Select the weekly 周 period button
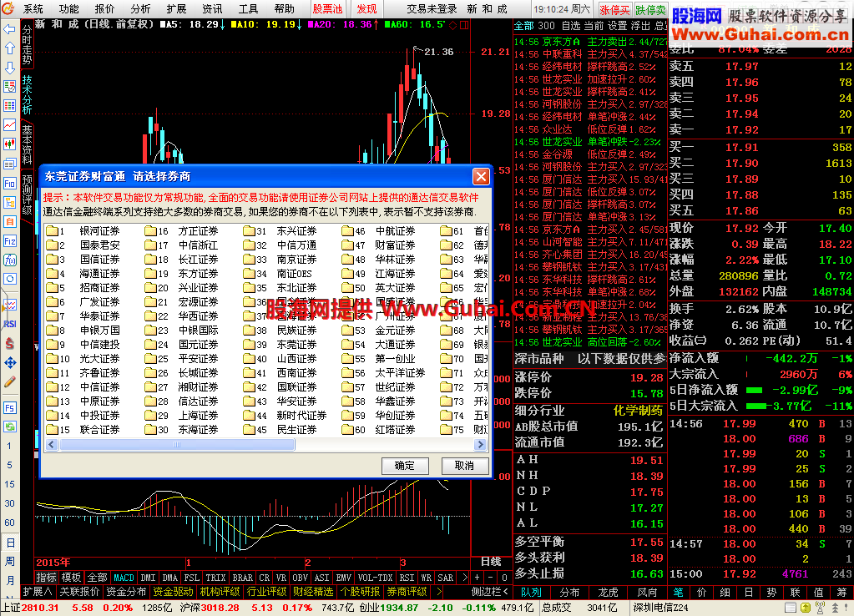The width and height of the screenshot is (854, 616). click(x=10, y=562)
